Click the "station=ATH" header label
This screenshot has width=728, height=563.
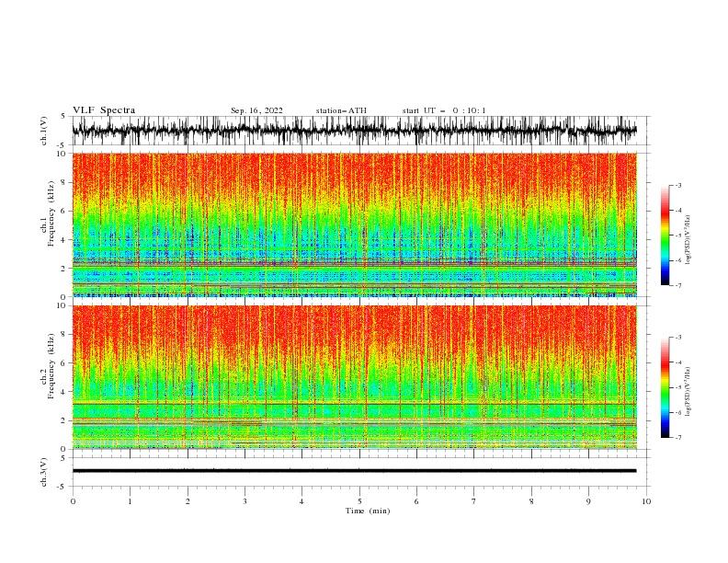[x=341, y=110]
